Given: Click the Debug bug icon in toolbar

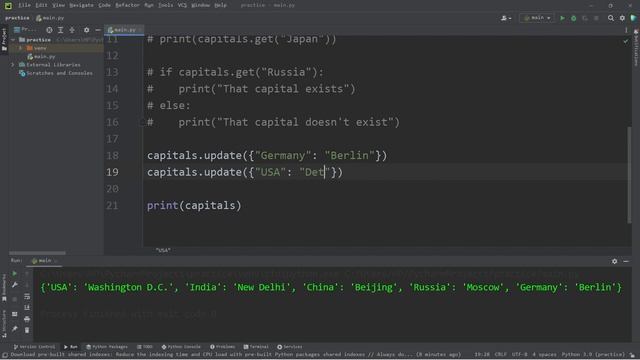Looking at the screenshot, I should 573,18.
